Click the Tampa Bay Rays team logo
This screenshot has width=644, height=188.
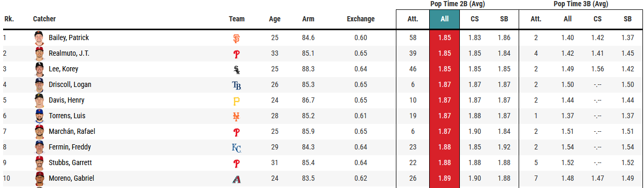236,85
